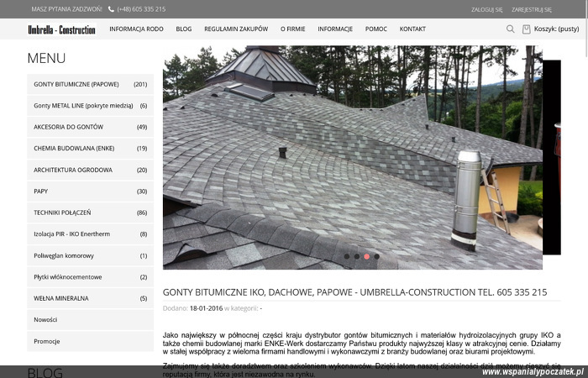The height and width of the screenshot is (378, 588).
Task: Open Promocje in sidebar menu
Action: pos(91,341)
